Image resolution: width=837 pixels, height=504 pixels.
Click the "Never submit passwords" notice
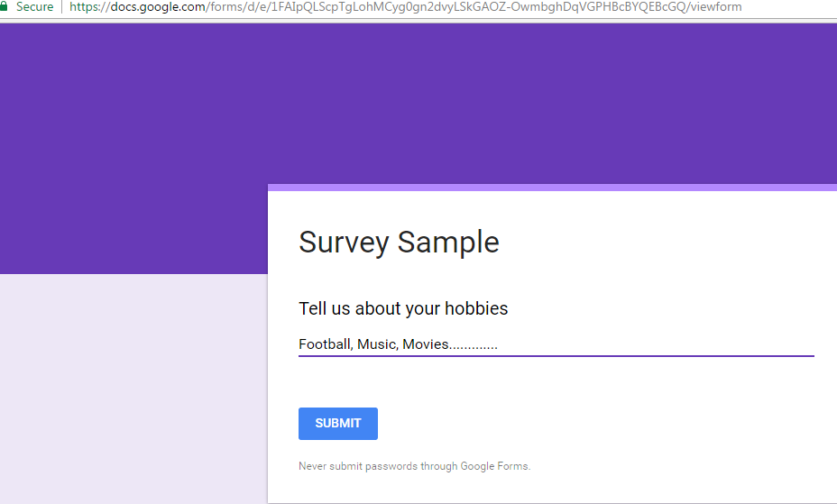click(414, 466)
